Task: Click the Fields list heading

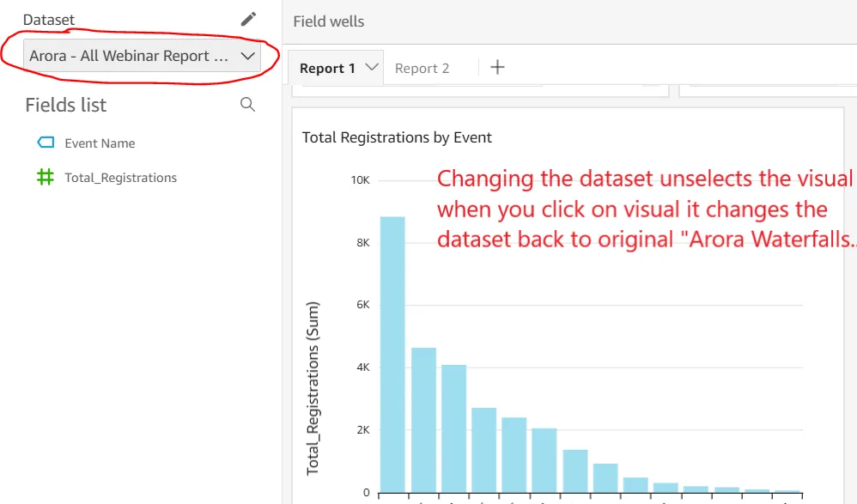Action: pyautogui.click(x=66, y=105)
